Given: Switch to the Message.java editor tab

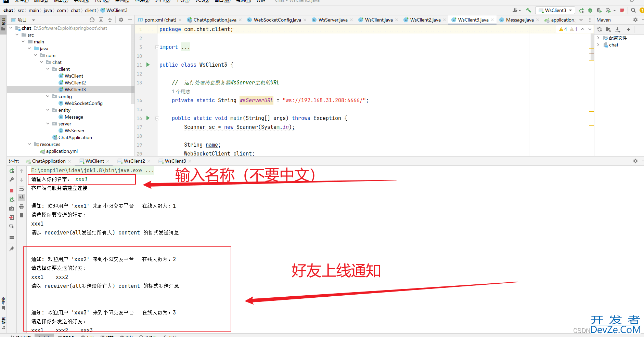Looking at the screenshot, I should click(x=519, y=20).
